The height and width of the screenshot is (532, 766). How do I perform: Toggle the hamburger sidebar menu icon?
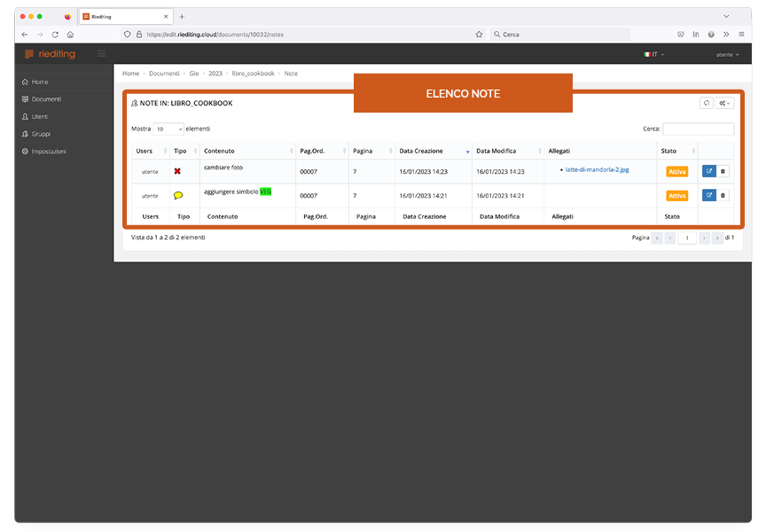[x=101, y=54]
